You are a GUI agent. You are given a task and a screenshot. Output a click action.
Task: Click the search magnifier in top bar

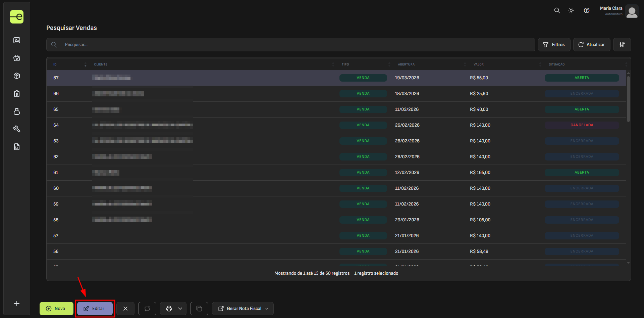(x=557, y=10)
